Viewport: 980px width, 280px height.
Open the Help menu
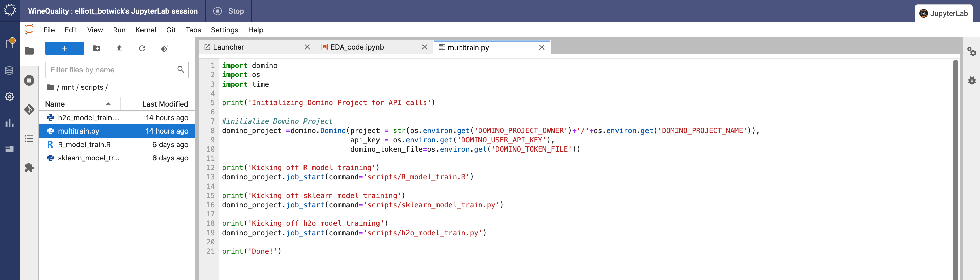pos(256,30)
